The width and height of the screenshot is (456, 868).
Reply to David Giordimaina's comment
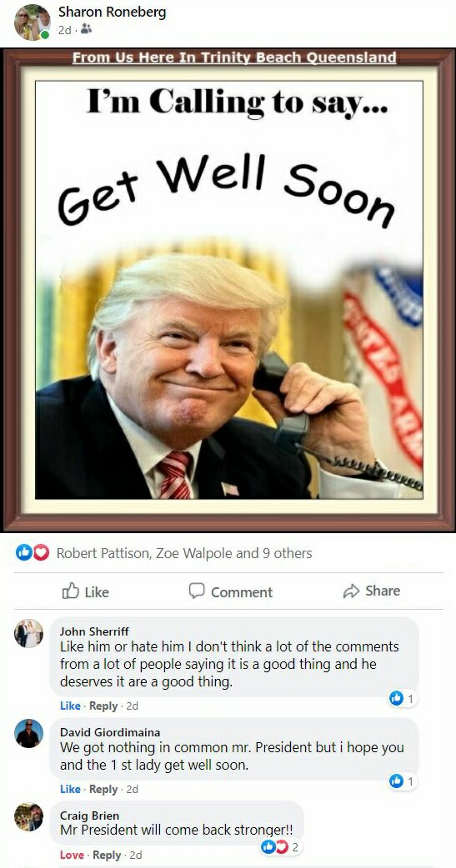coord(103,789)
